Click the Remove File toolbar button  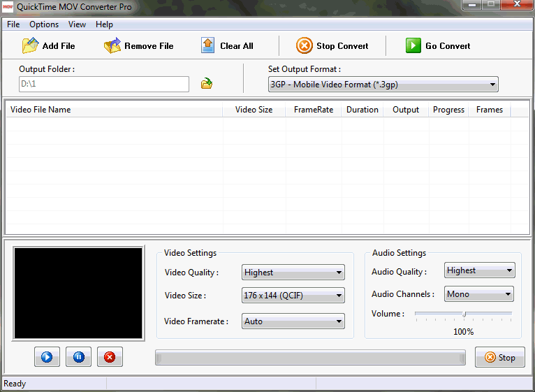coord(138,45)
